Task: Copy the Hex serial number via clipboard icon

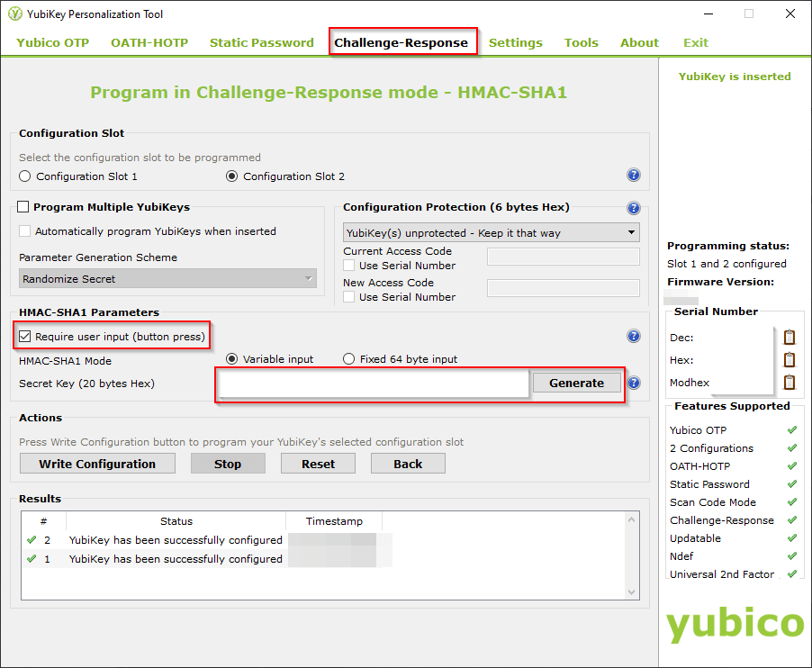Action: pyautogui.click(x=789, y=360)
